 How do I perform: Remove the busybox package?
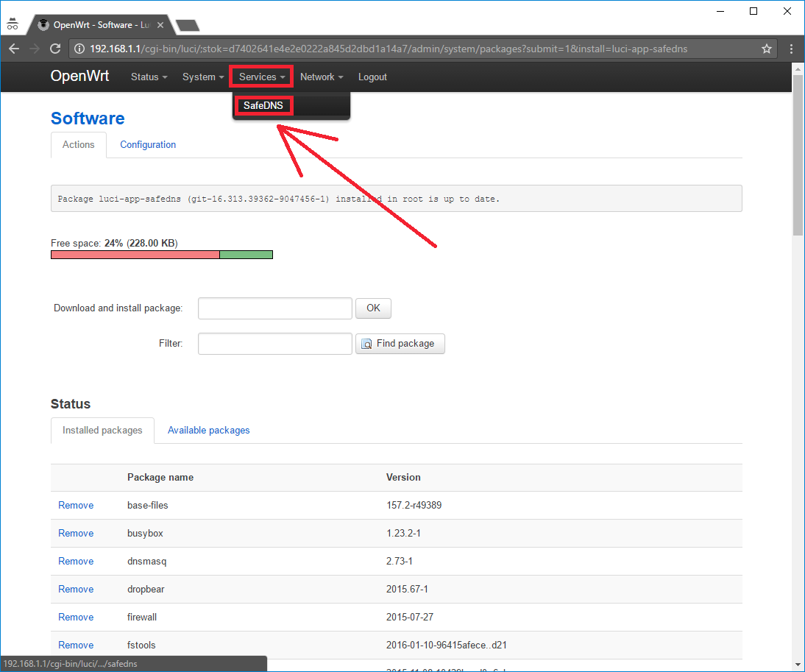click(x=76, y=534)
